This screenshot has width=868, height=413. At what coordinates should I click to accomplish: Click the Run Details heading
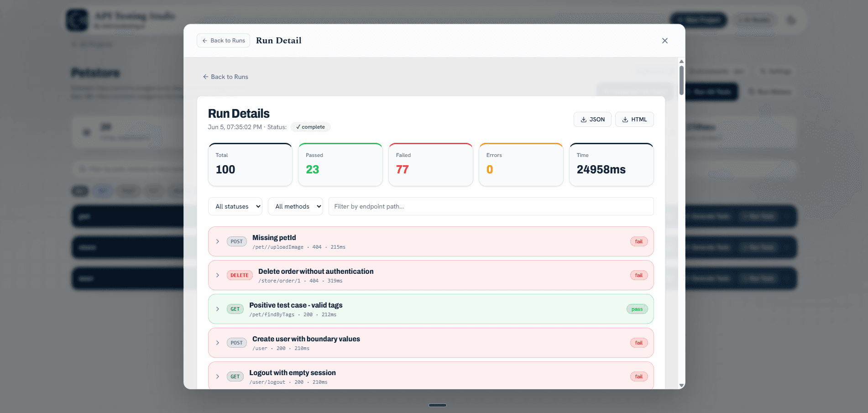239,114
